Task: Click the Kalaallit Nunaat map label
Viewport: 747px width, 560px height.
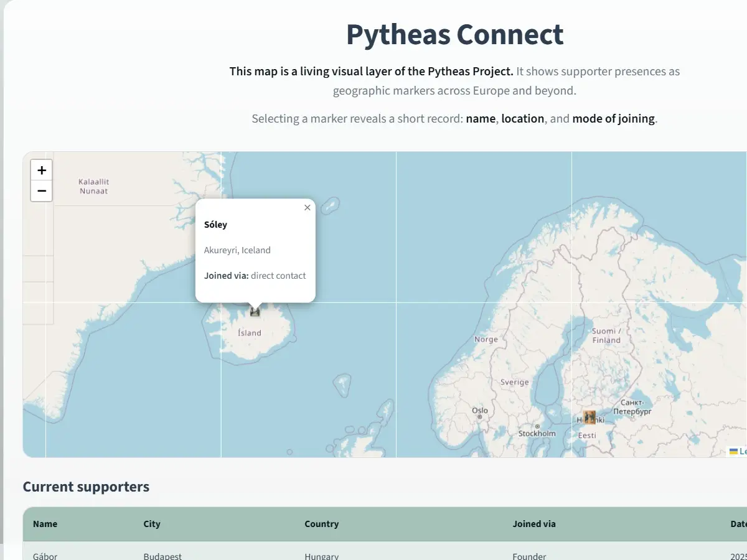Action: [x=93, y=187]
